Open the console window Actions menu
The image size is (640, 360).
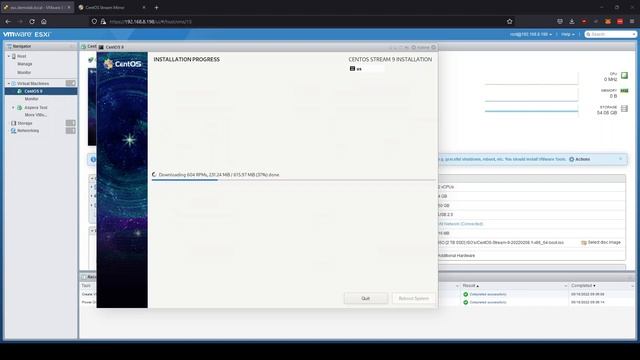pyautogui.click(x=420, y=47)
